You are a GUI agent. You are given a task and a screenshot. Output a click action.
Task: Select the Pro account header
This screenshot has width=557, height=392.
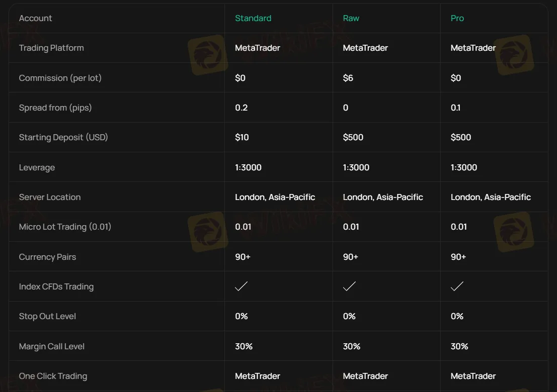click(457, 18)
